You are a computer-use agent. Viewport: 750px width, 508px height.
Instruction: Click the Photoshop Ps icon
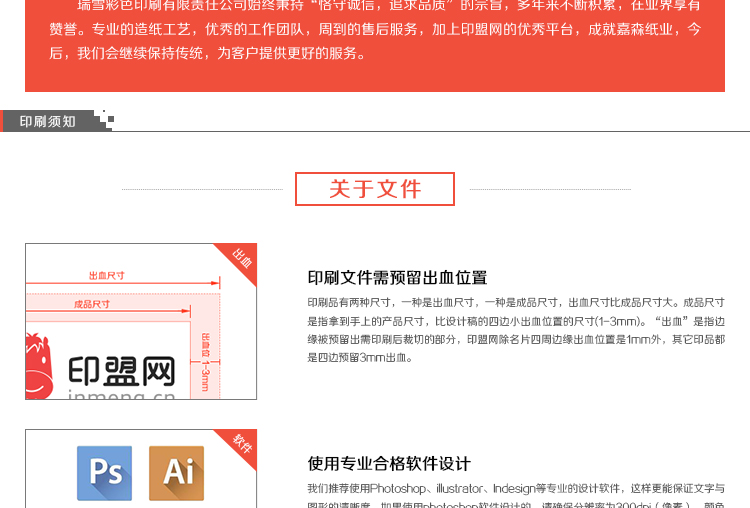(x=104, y=472)
